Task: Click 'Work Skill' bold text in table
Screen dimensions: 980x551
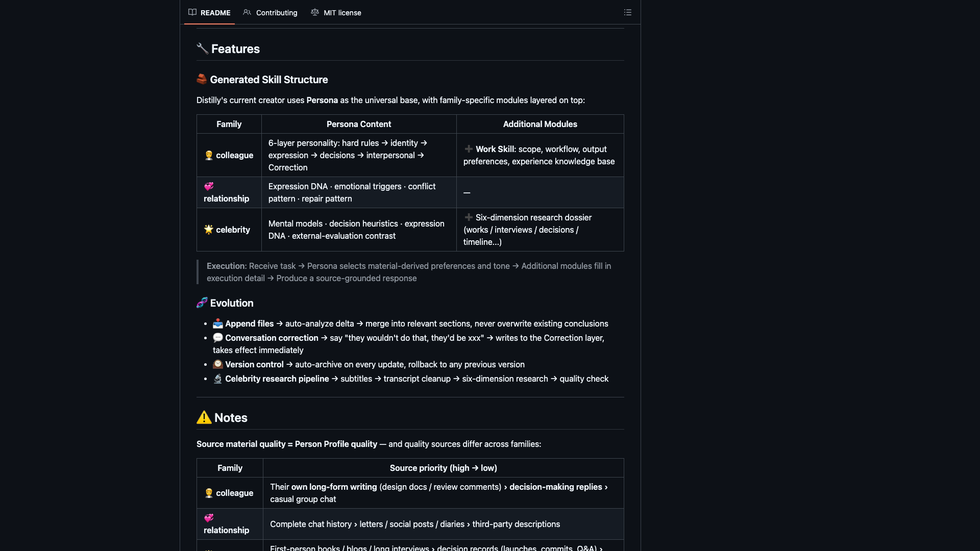Action: (x=495, y=149)
